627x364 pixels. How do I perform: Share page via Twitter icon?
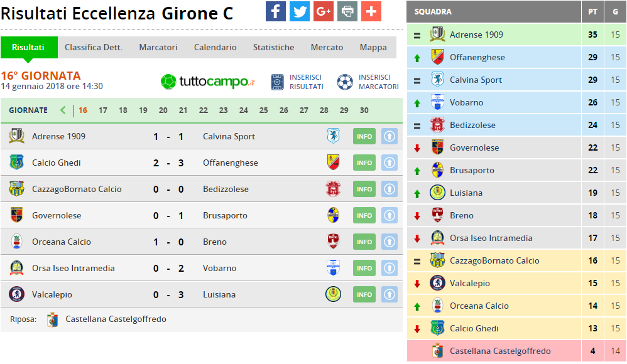(x=300, y=11)
